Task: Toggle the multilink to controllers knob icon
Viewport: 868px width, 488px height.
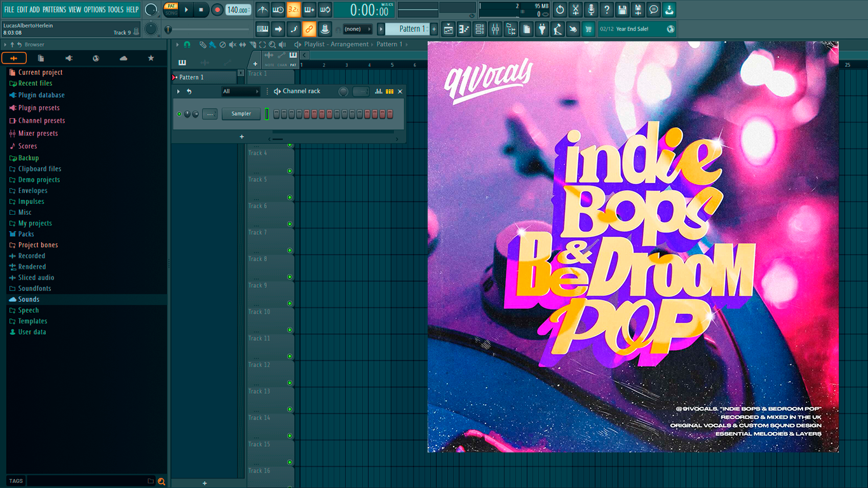Action: tap(325, 29)
